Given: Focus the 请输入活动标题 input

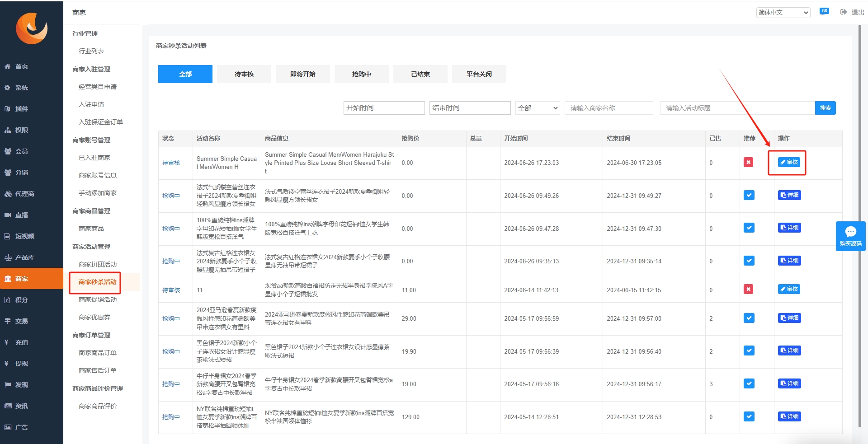Looking at the screenshot, I should click(737, 108).
